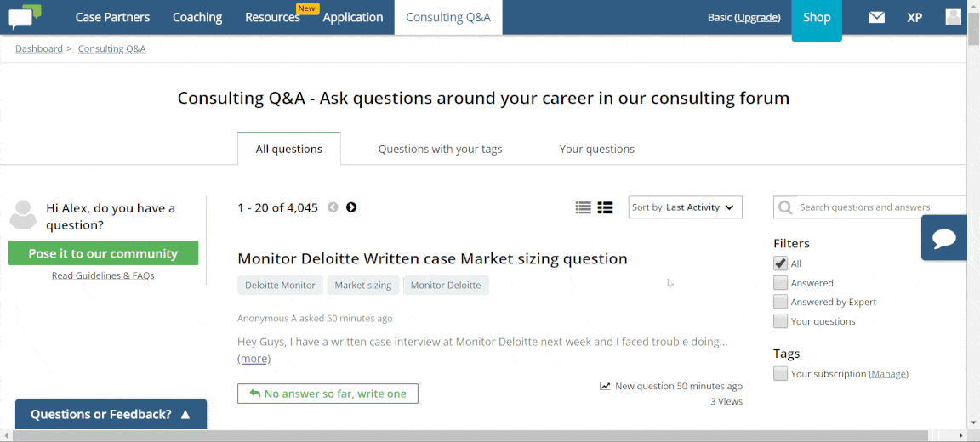Screen dimensions: 980x442
Task: Open the Case Partners menu
Action: [x=112, y=18]
